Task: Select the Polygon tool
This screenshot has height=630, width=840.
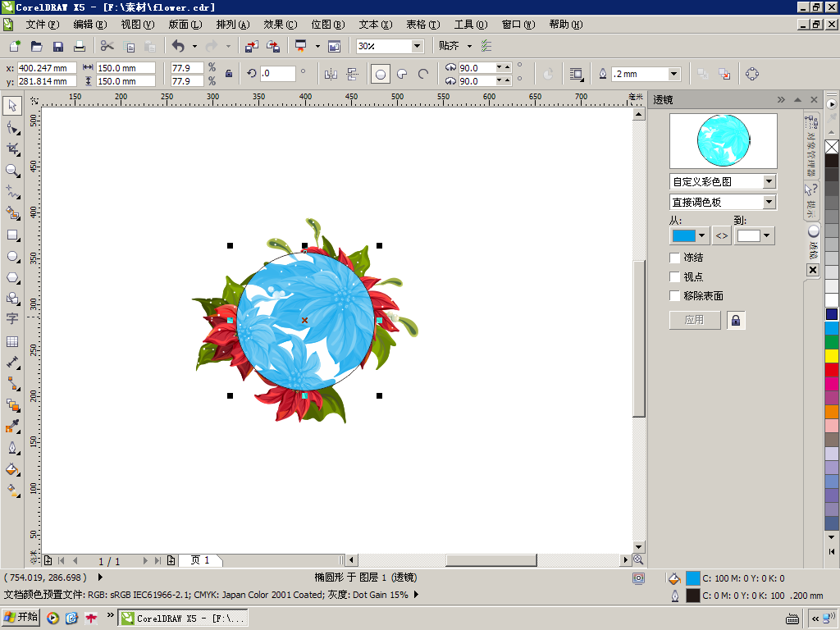Action: click(x=12, y=278)
